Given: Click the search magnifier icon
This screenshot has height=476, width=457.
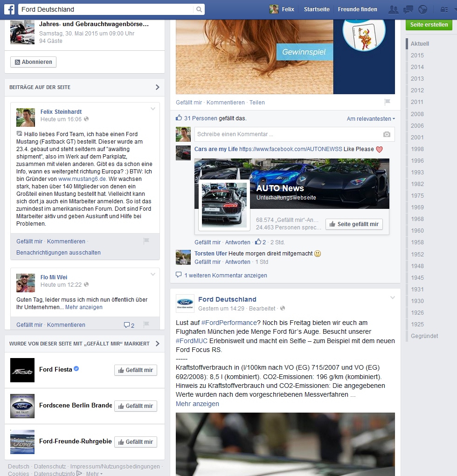Looking at the screenshot, I should tap(199, 9).
